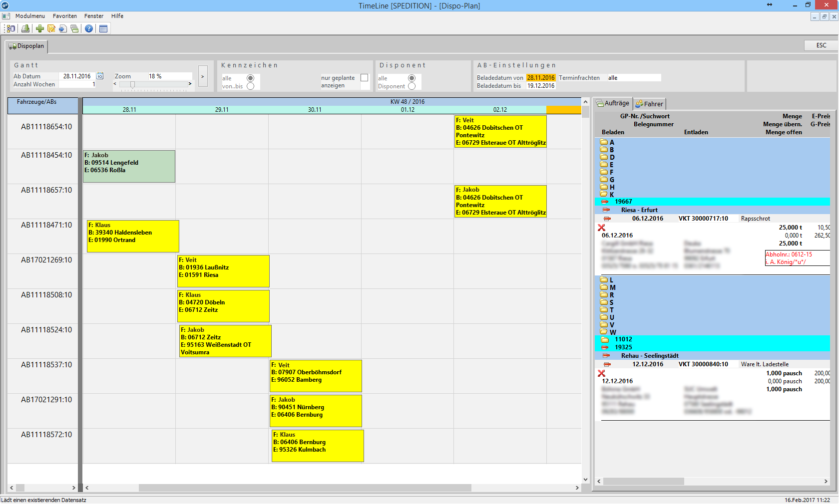
Task: Click the Beladedatum bis field 19.12.2016
Action: click(x=541, y=86)
